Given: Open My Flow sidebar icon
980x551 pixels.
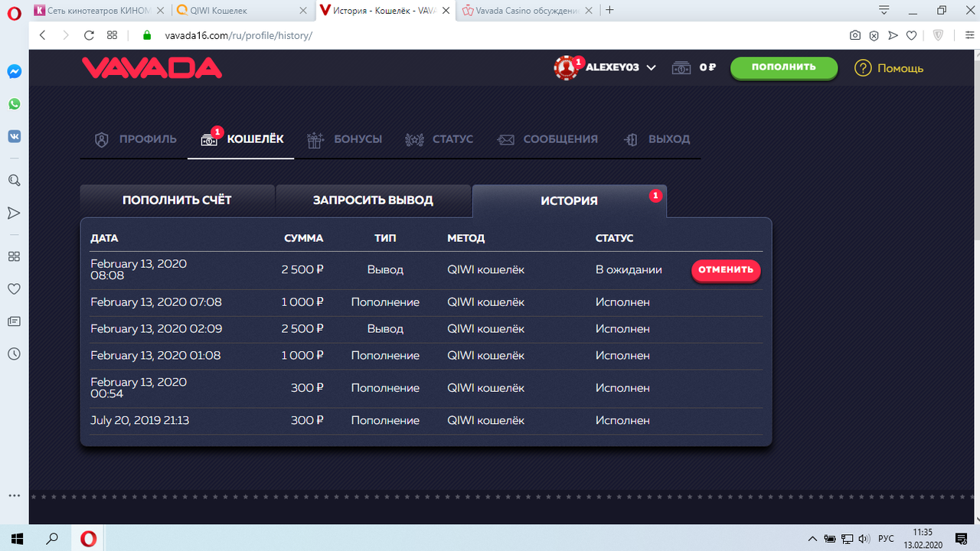Looking at the screenshot, I should pyautogui.click(x=14, y=213).
